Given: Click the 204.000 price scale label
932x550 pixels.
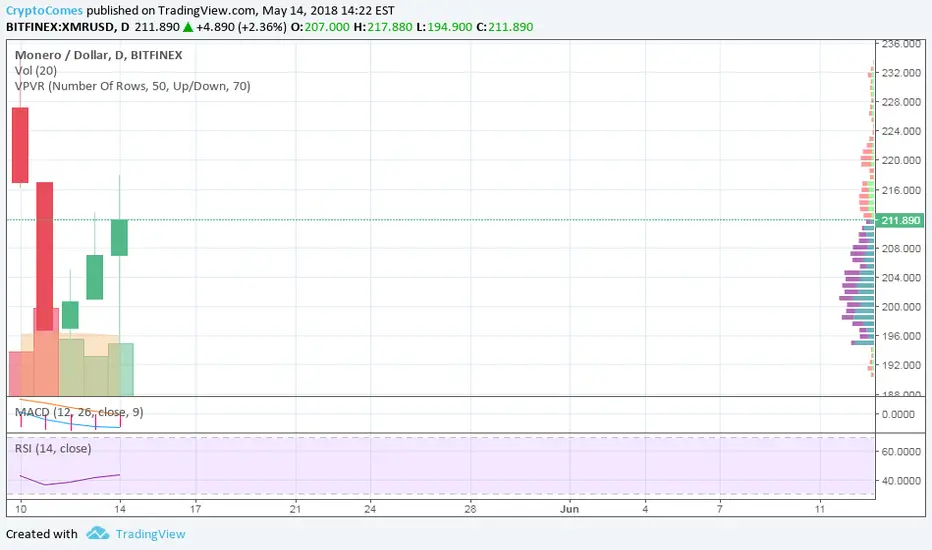Looking at the screenshot, I should click(901, 277).
